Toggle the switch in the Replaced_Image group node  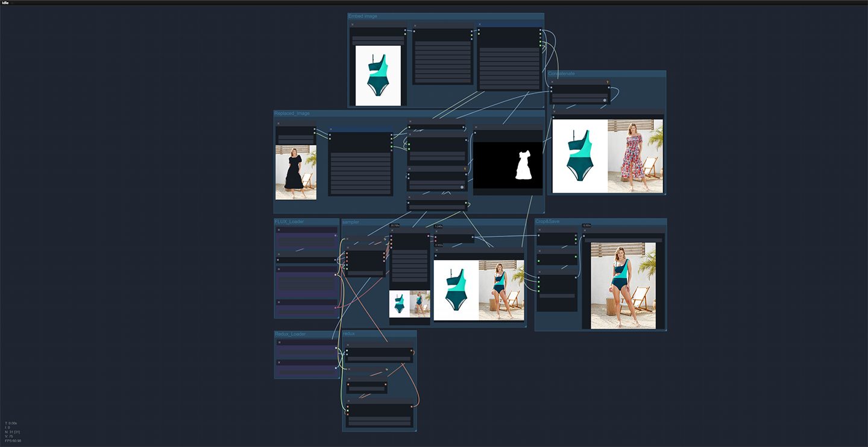[462, 187]
